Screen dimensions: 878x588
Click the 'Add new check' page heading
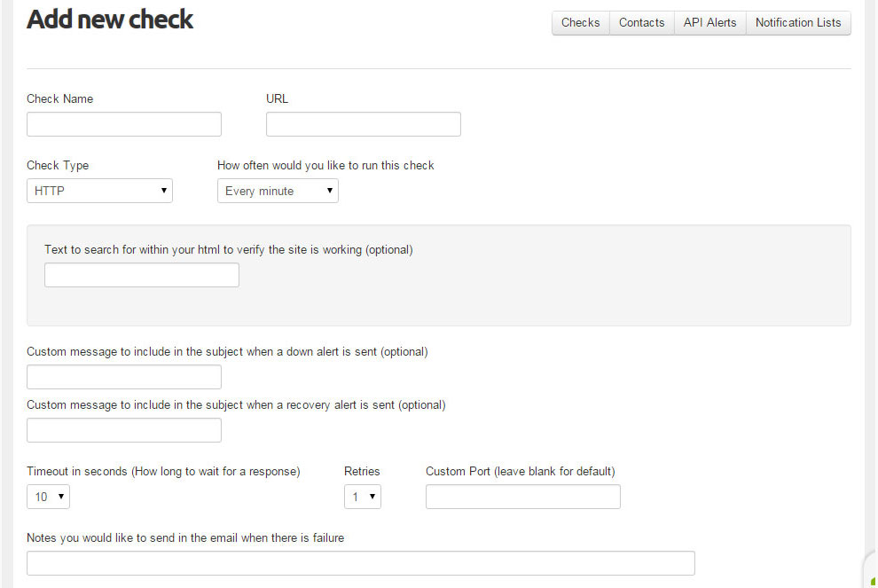110,20
